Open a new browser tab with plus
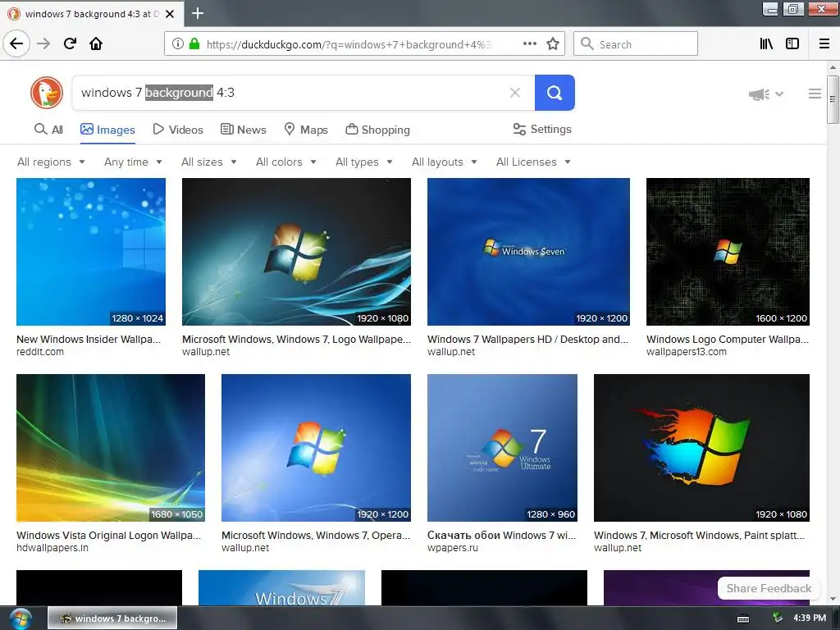The height and width of the screenshot is (630, 840). tap(198, 13)
